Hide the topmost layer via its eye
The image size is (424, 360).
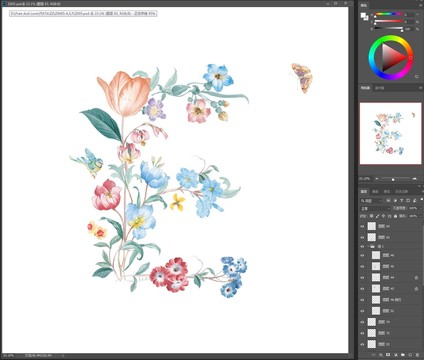click(362, 226)
